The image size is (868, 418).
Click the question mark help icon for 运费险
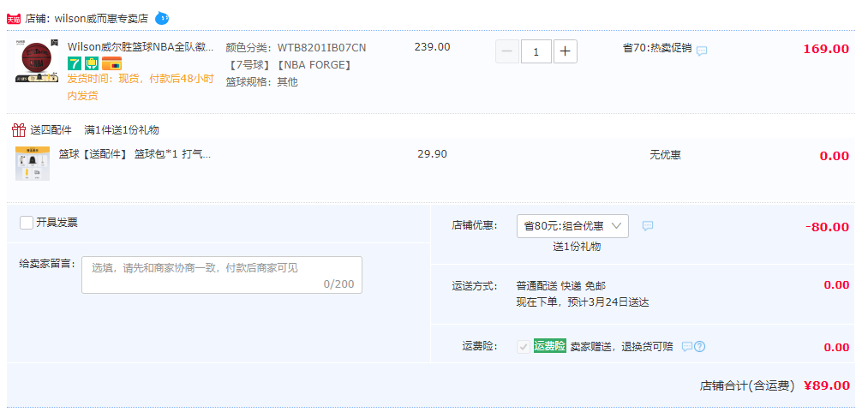point(700,347)
